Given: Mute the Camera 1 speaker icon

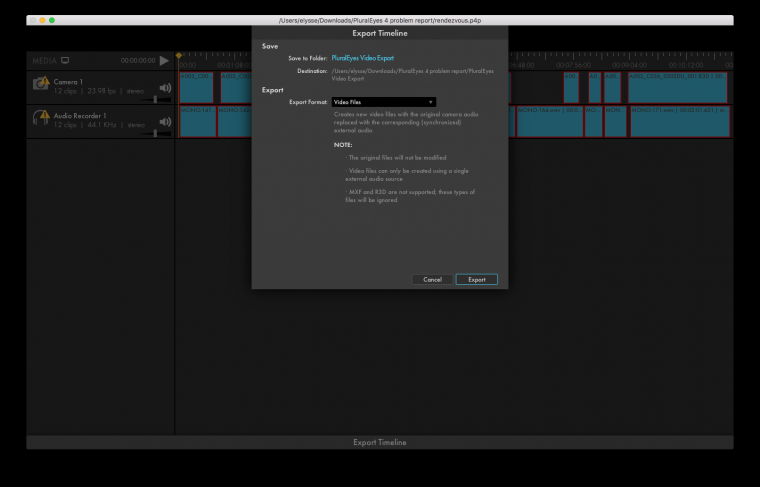Looking at the screenshot, I should tap(165, 87).
